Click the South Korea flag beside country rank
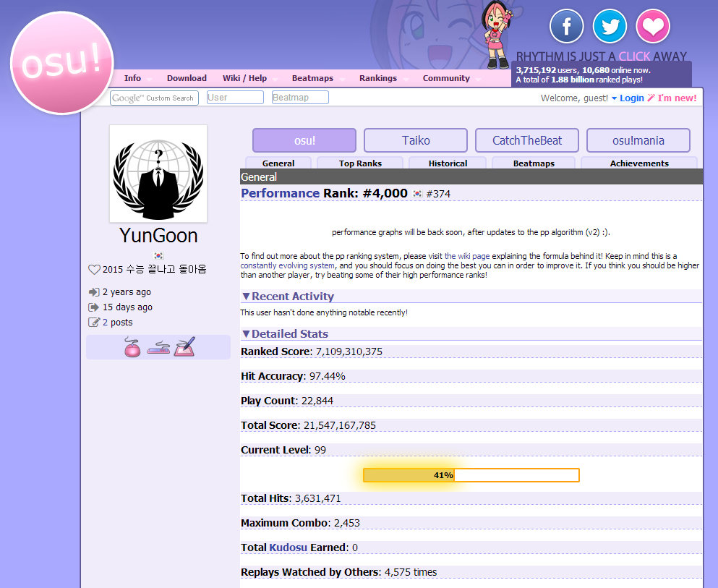Viewport: 718px width, 588px height. tap(417, 194)
